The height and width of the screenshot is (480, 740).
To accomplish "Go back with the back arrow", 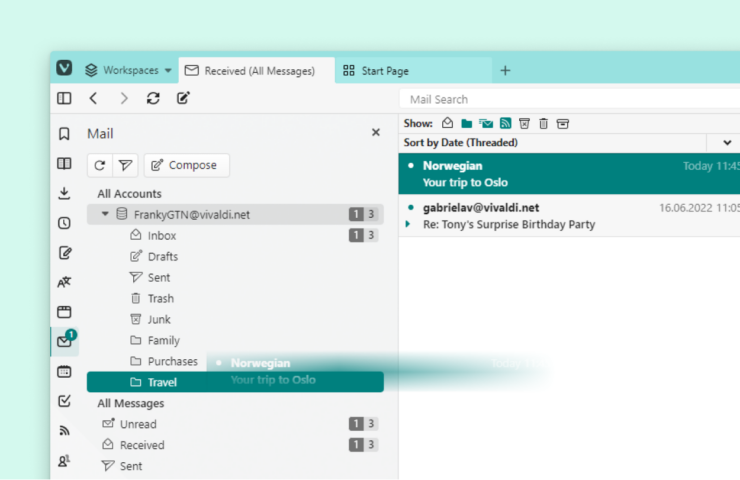I will 93,98.
